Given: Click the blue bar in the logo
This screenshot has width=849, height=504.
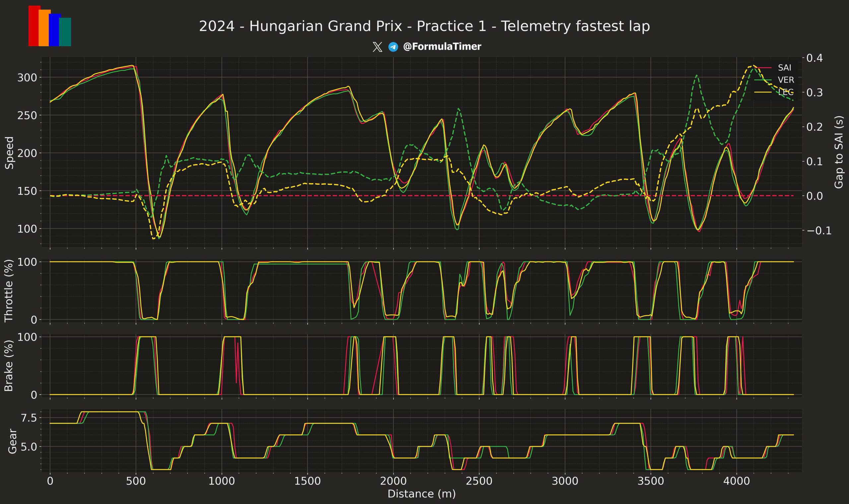Looking at the screenshot, I should click(54, 31).
